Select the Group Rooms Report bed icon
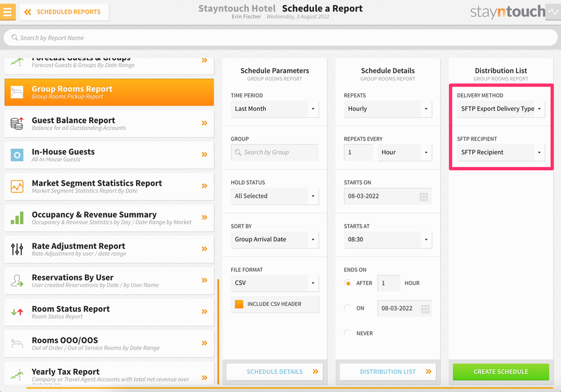The height and width of the screenshot is (392, 561). tap(17, 92)
